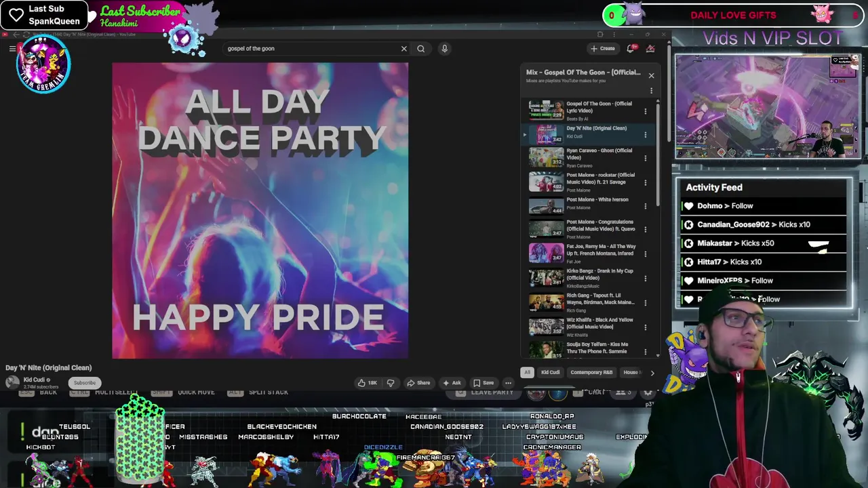The width and height of the screenshot is (868, 488).
Task: Play Post Malone rockstar thumbnail
Action: tap(546, 182)
